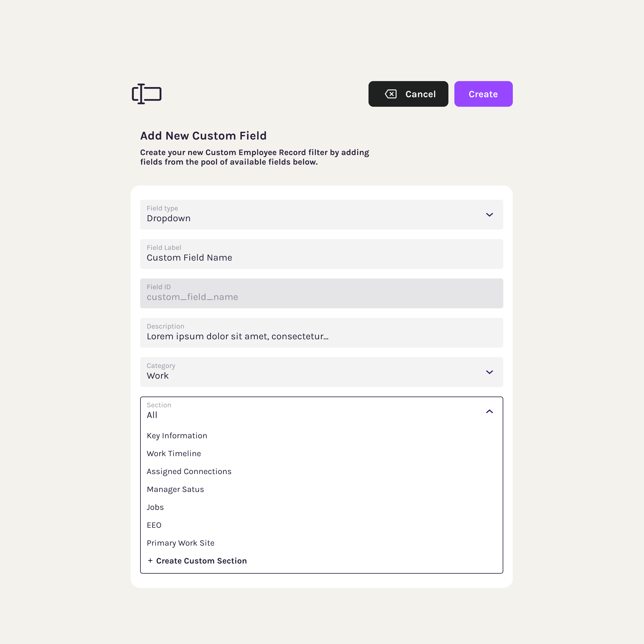
Task: Expand the Field type dropdown chevron
Action: (489, 215)
